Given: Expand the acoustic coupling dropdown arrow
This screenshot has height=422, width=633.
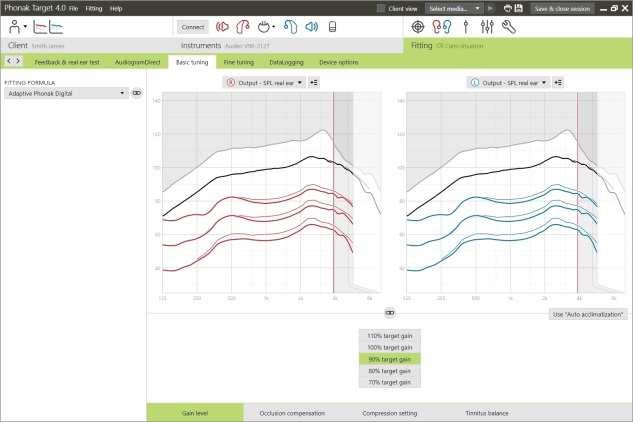Looking at the screenshot, I should (x=273, y=27).
